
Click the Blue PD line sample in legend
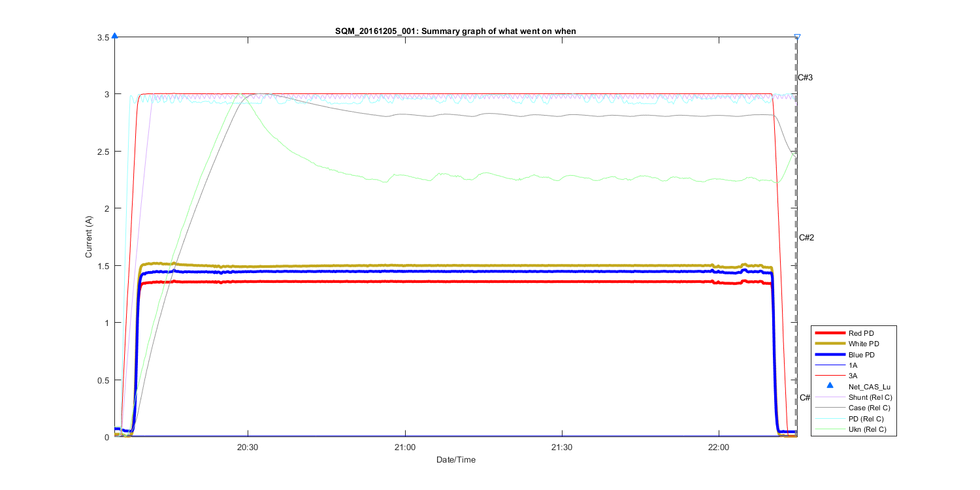[830, 354]
